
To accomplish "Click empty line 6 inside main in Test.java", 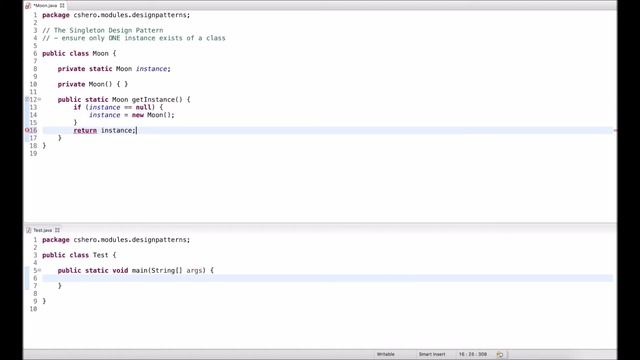I will (327, 278).
